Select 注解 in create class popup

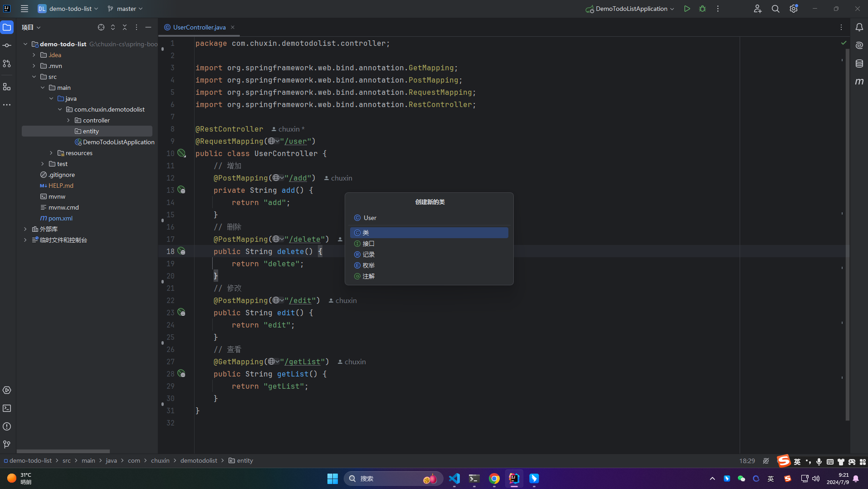coord(429,276)
